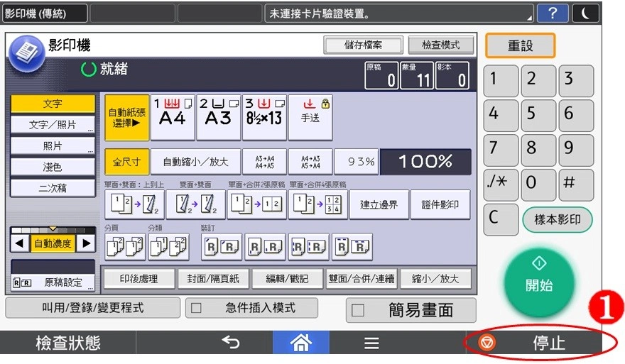625x364 pixels.
Task: Choose the 手送 bypass tray
Action: [310, 118]
